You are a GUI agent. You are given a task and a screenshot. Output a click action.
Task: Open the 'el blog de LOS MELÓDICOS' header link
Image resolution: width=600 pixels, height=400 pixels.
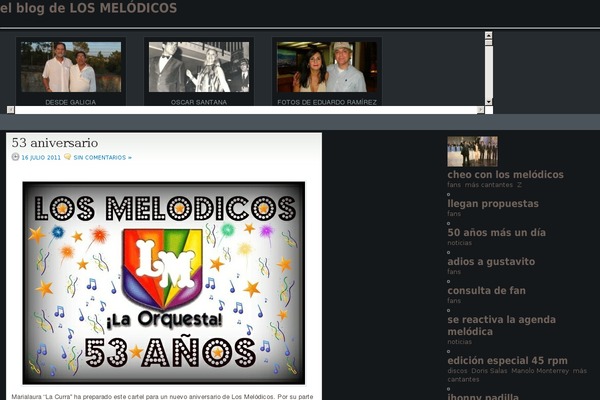click(x=88, y=8)
